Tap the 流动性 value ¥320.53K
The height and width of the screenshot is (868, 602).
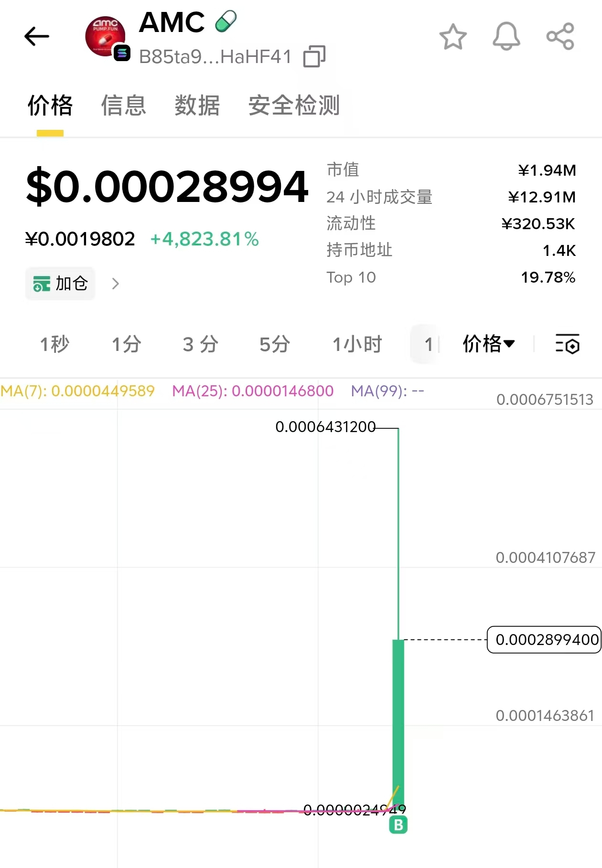(538, 224)
